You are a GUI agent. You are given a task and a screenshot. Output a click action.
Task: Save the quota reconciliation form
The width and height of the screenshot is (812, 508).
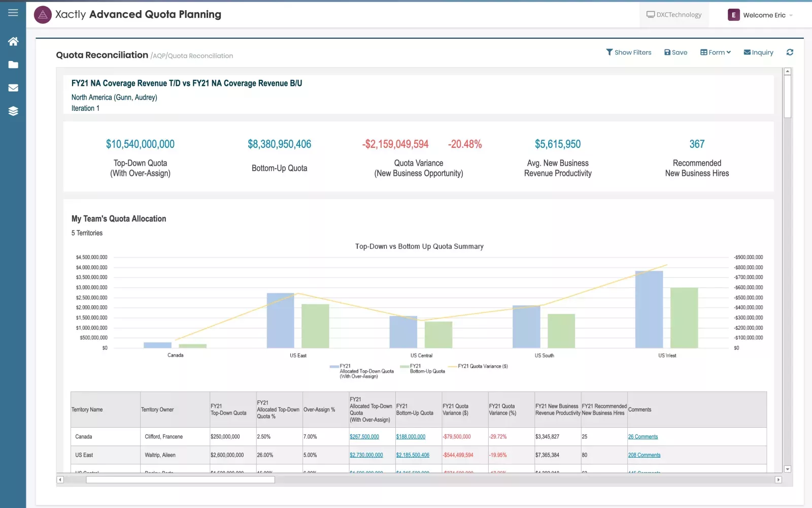[675, 52]
